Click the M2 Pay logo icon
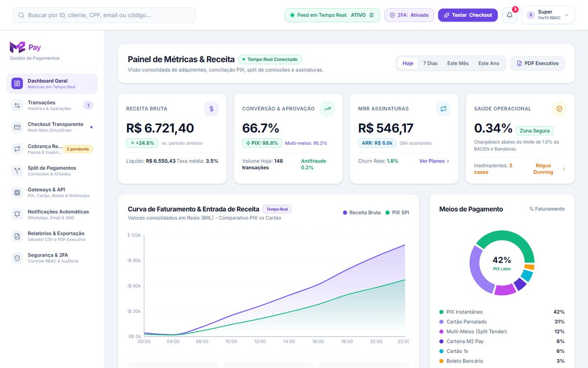The height and width of the screenshot is (368, 588). pos(17,48)
